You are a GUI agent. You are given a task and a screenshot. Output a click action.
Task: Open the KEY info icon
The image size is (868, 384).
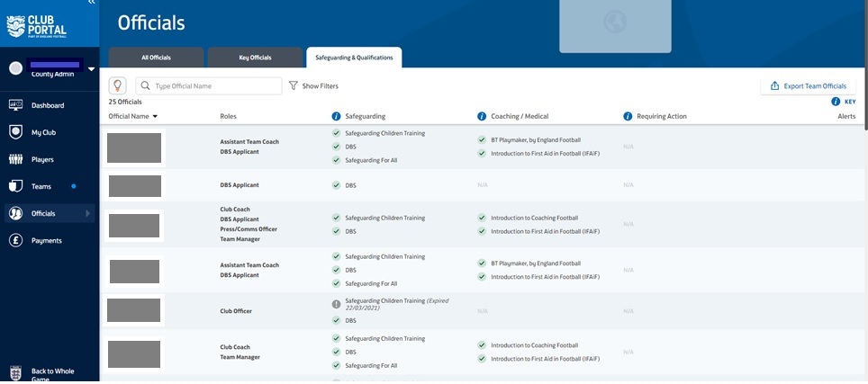click(836, 102)
